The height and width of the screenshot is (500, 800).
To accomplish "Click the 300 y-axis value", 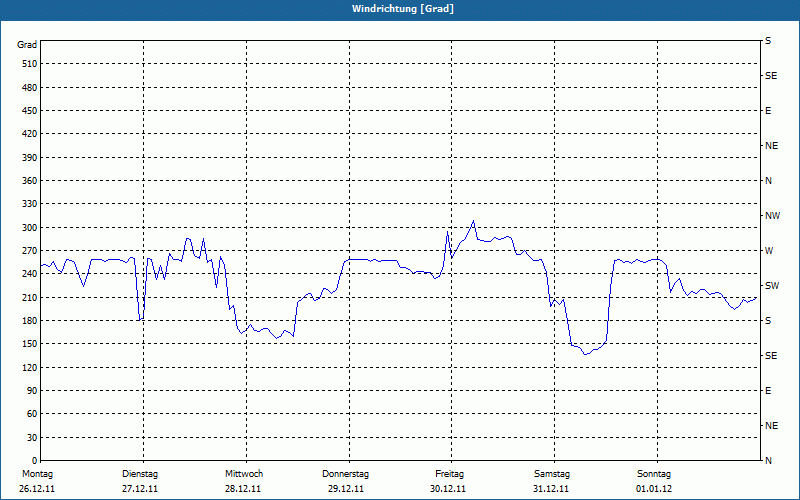I will point(30,228).
